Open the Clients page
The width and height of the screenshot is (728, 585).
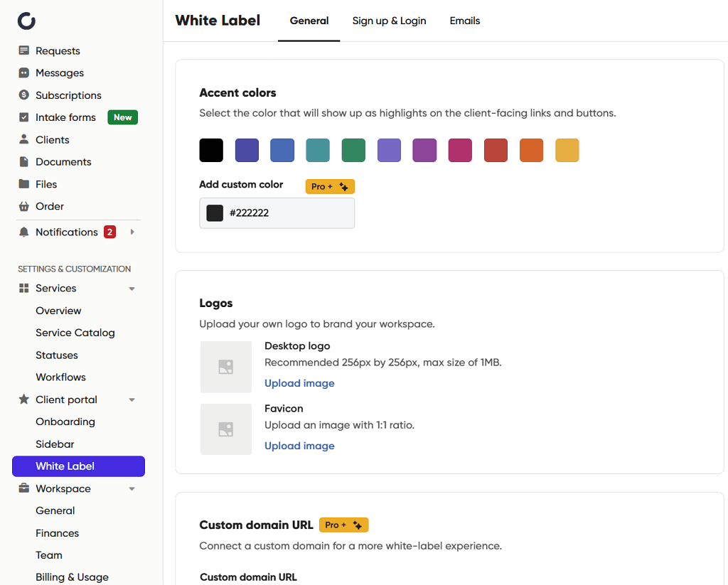52,140
